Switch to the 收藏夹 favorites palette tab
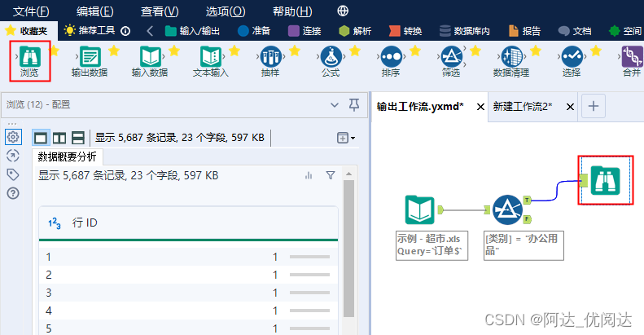Viewport: 644px width, 335px height. tap(27, 31)
